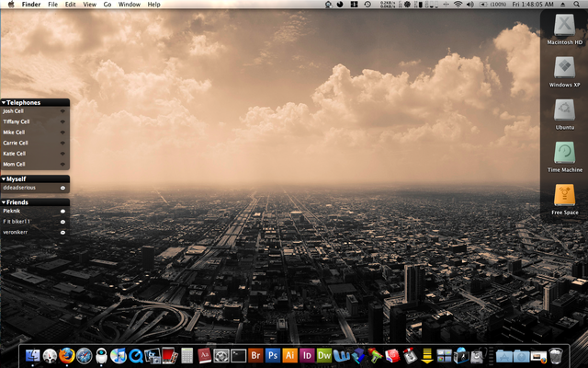
Task: Open Spaces grid icon in dock
Action: [x=444, y=355]
